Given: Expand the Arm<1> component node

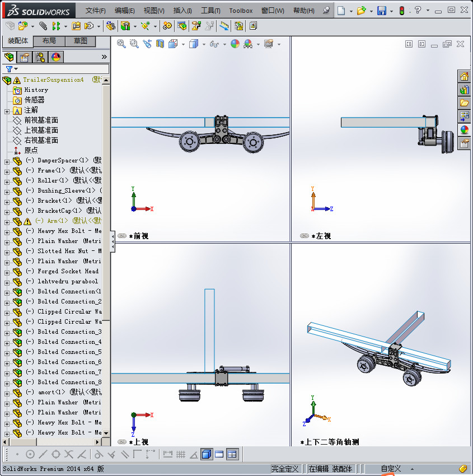Looking at the screenshot, I should pos(7,222).
